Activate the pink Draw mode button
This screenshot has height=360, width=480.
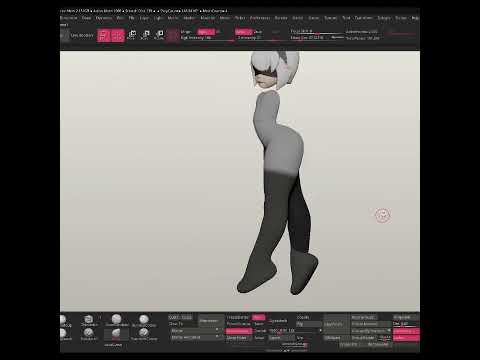coord(118,36)
